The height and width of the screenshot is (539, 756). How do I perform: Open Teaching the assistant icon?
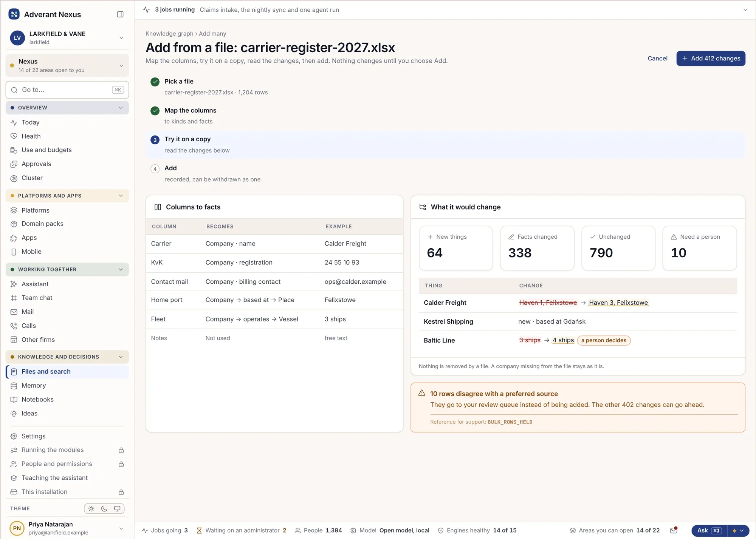14,478
